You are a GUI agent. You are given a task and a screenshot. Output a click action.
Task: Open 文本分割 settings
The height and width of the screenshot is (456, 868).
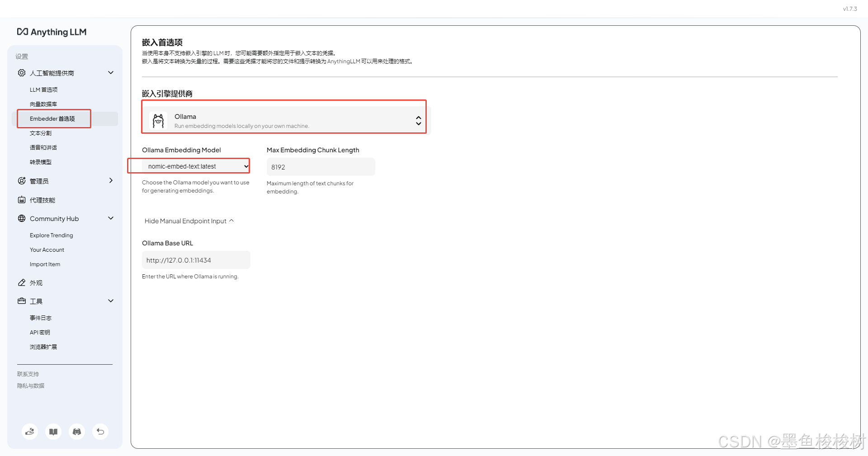41,133
